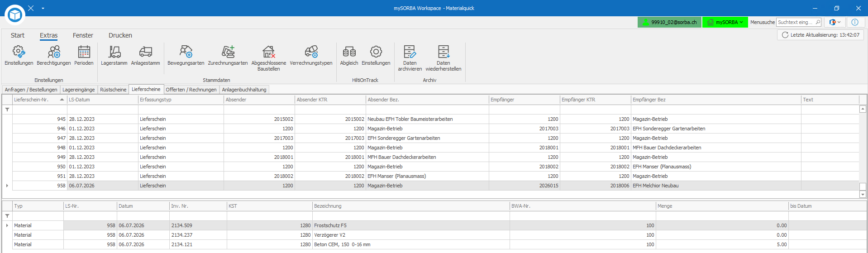
Task: Open the quick access toolbar dropdown arrow
Action: point(43,8)
